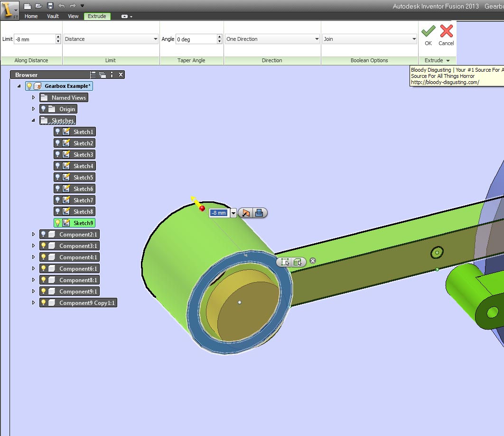Viewport: 504px width, 436px height.
Task: Click the in-canvas boolean join icon
Action: point(259,213)
